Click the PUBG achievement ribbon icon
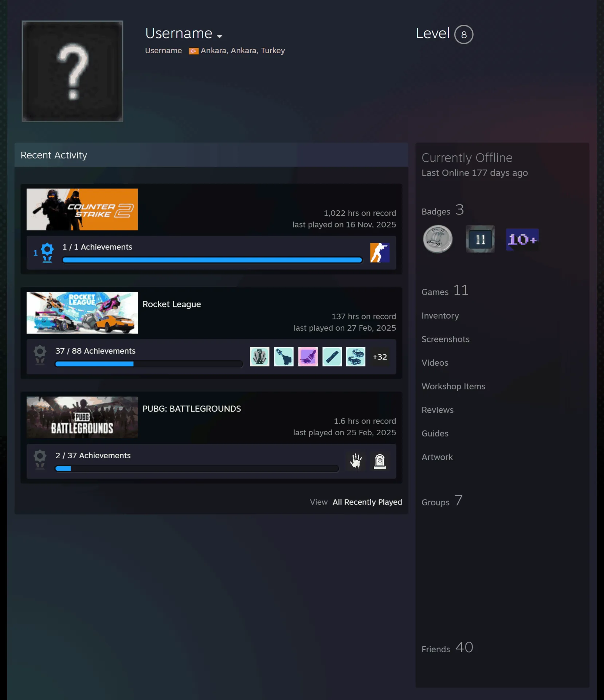 click(x=40, y=459)
